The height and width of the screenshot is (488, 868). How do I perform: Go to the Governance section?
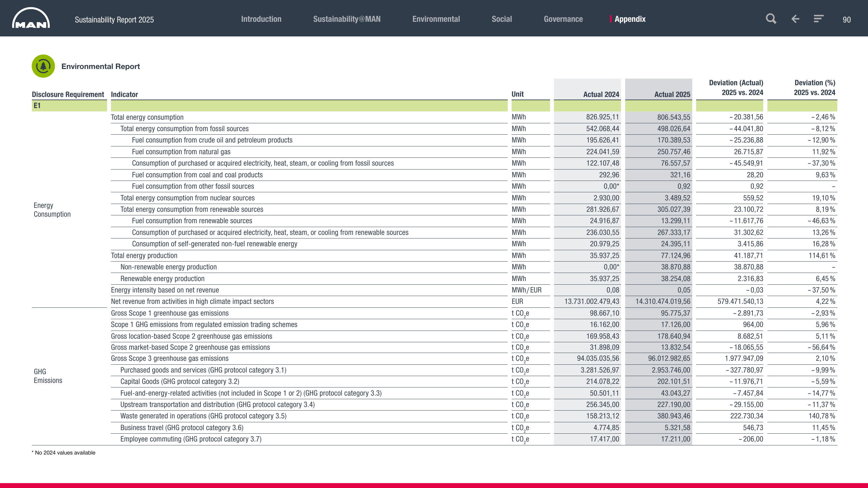(563, 19)
